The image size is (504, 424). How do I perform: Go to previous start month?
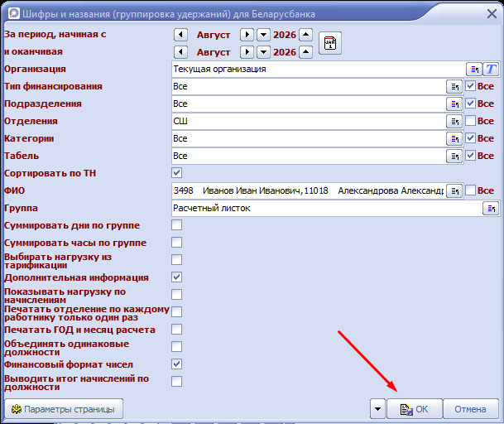pos(180,35)
